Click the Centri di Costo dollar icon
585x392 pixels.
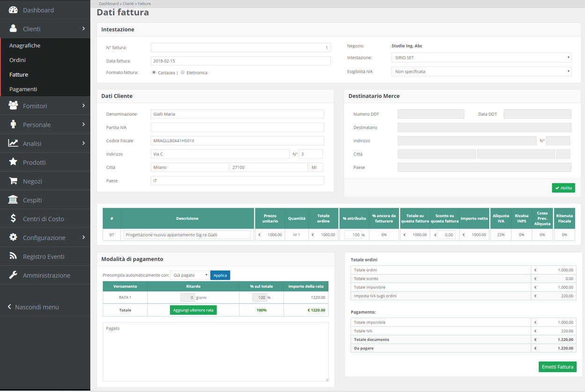pos(13,218)
